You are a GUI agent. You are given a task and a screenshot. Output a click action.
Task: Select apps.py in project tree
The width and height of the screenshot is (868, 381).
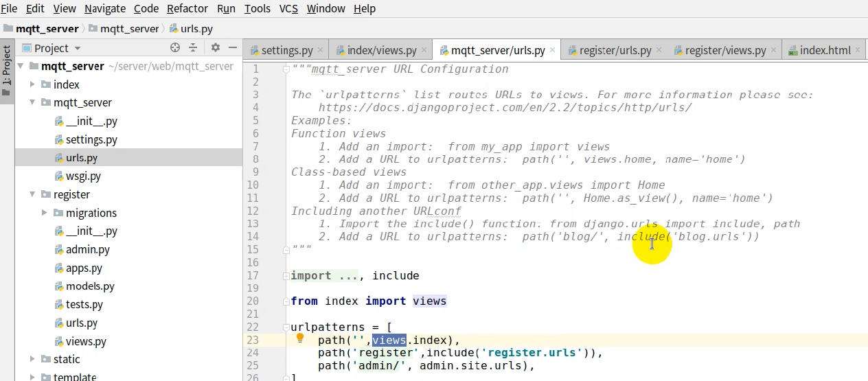78,268
